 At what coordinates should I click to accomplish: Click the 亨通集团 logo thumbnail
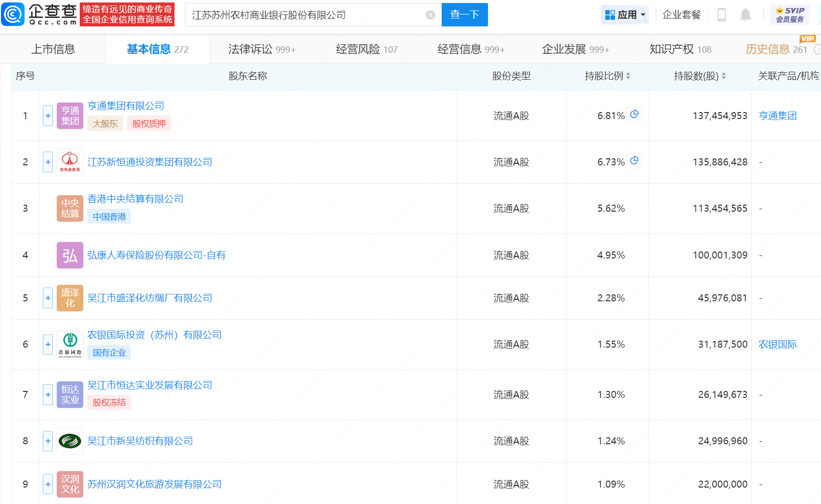[x=70, y=116]
